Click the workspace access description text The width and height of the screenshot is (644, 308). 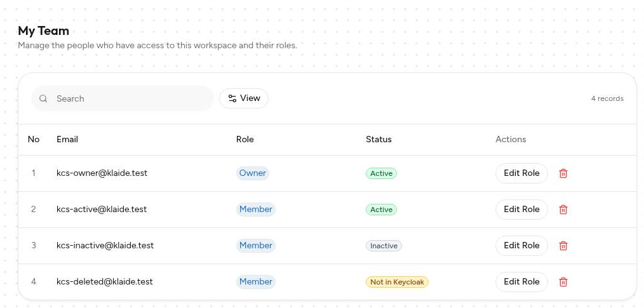(x=158, y=46)
